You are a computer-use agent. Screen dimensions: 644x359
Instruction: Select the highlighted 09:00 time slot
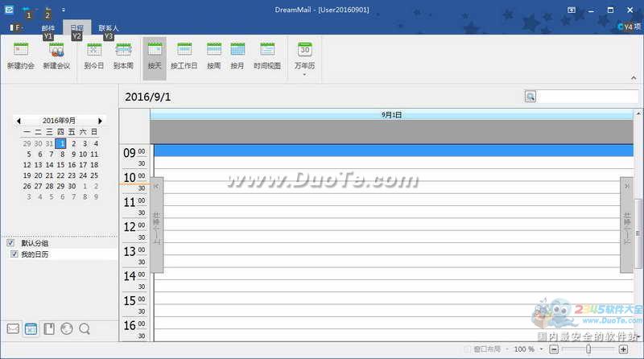[394, 151]
